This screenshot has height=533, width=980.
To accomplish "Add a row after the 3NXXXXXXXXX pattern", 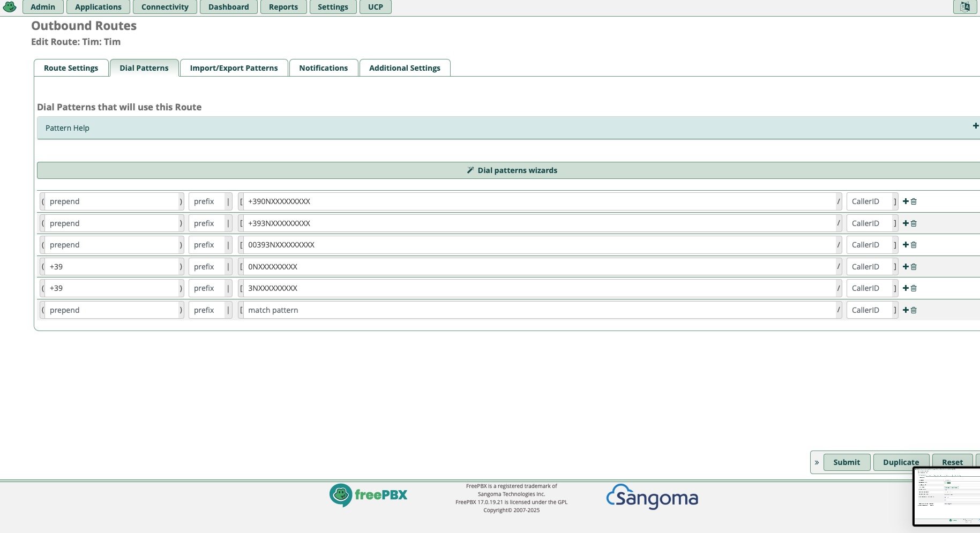I will click(906, 288).
